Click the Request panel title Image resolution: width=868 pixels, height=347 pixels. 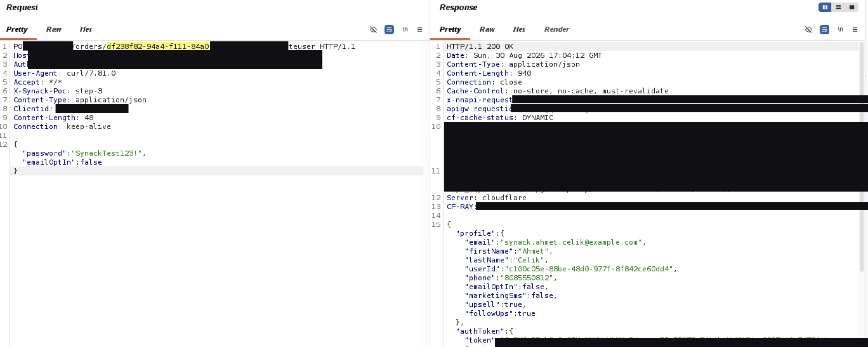click(22, 7)
